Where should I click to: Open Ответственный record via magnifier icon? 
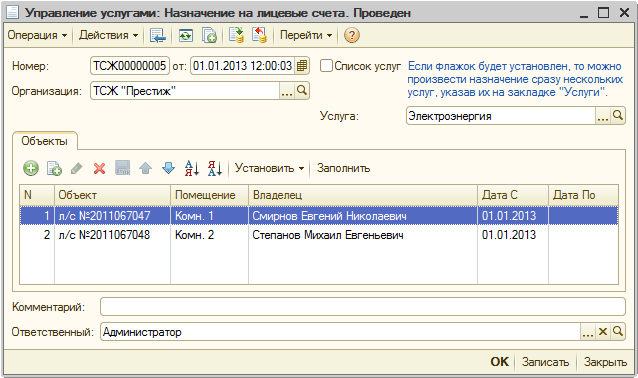(618, 332)
